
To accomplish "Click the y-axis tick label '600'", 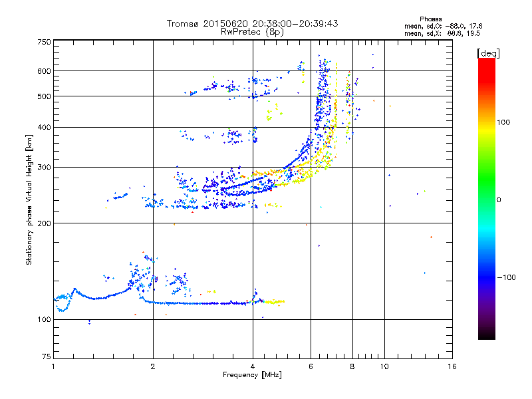I will pos(44,71).
